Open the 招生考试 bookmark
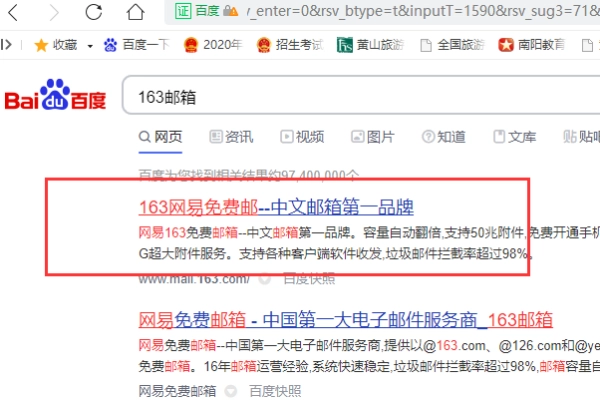This screenshot has width=600, height=400. coord(290,45)
